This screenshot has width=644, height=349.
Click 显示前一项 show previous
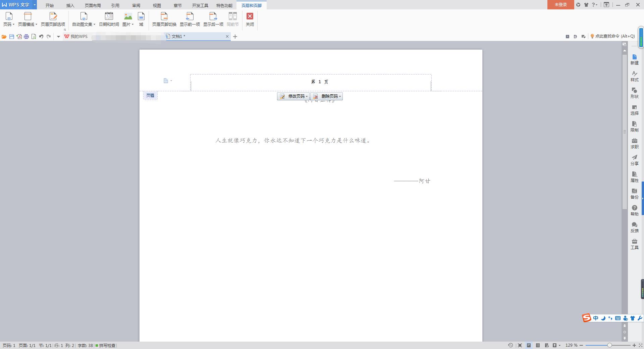(x=190, y=19)
